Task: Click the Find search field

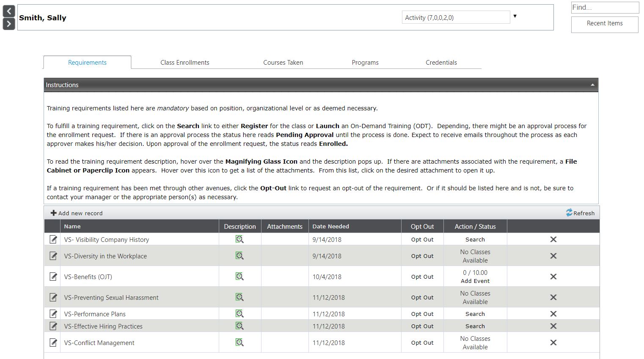Action: point(604,8)
